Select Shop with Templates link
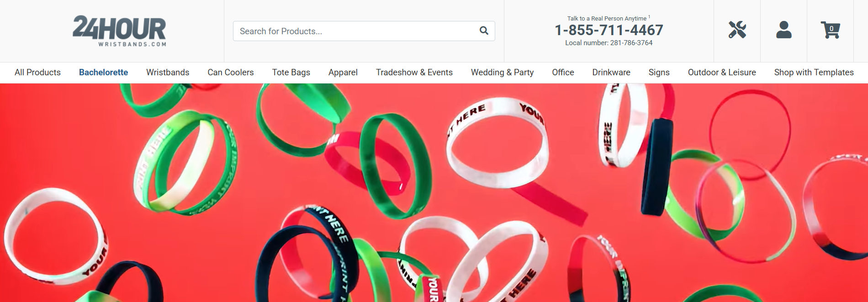The width and height of the screenshot is (868, 302). point(814,73)
